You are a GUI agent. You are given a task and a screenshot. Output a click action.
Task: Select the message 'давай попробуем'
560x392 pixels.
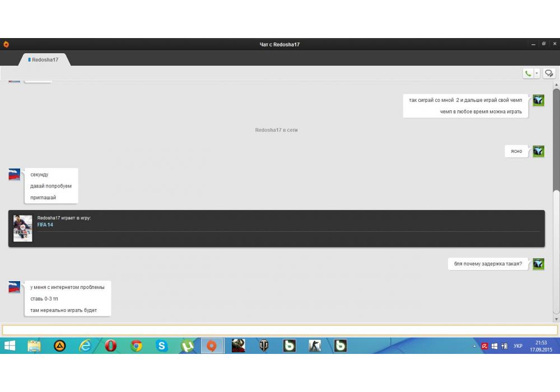point(51,186)
